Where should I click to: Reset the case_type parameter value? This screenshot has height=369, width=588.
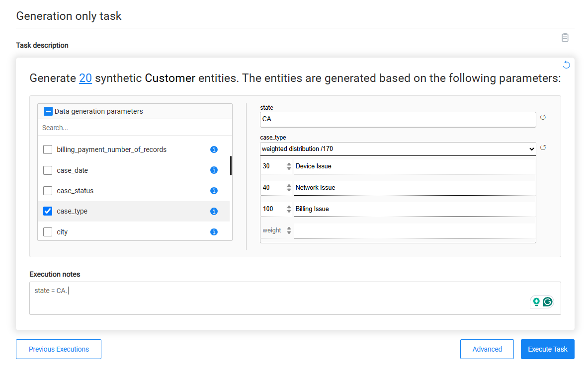(543, 148)
